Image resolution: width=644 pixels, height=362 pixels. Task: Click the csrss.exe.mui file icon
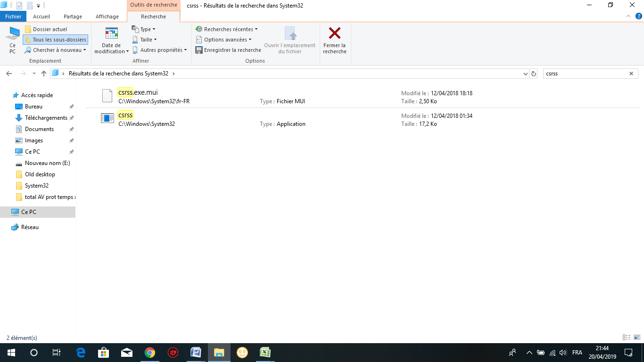click(107, 96)
